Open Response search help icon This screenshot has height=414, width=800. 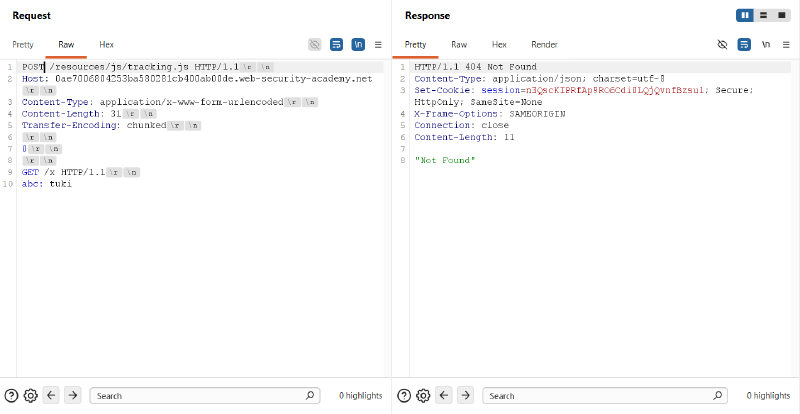click(x=404, y=396)
